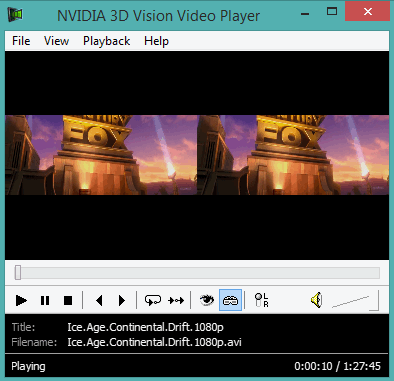Open the File menu
This screenshot has width=394, height=381.
tap(21, 41)
